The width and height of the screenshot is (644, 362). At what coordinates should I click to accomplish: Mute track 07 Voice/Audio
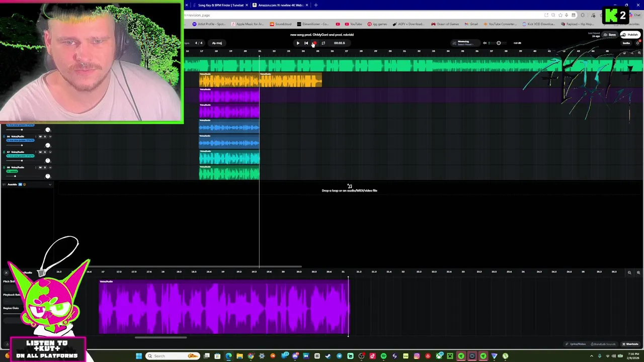[x=40, y=152]
